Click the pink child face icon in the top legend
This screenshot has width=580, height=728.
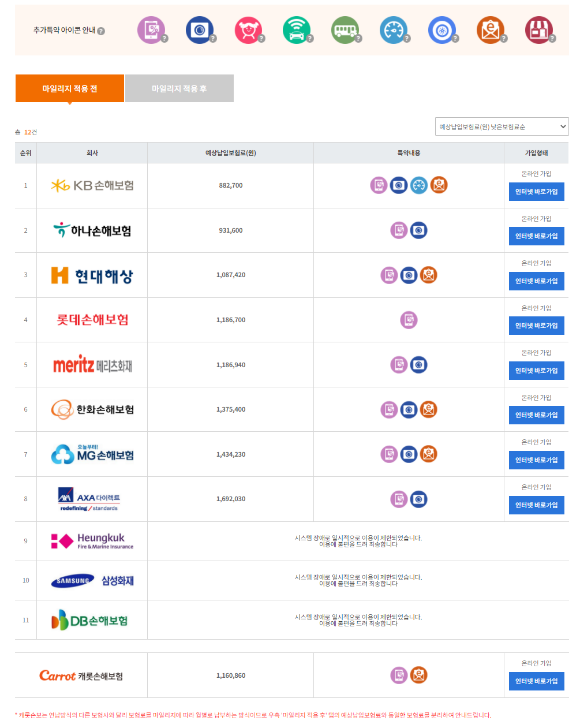(x=248, y=30)
